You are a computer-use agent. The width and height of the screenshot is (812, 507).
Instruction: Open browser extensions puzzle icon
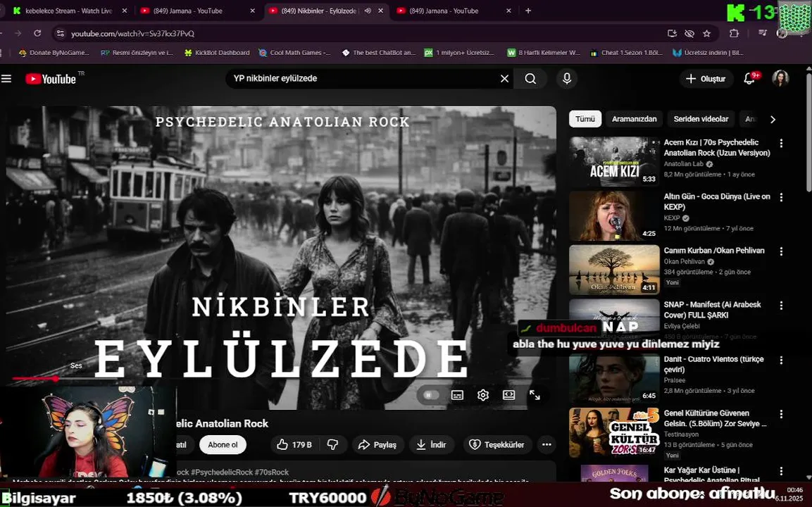[x=733, y=34]
